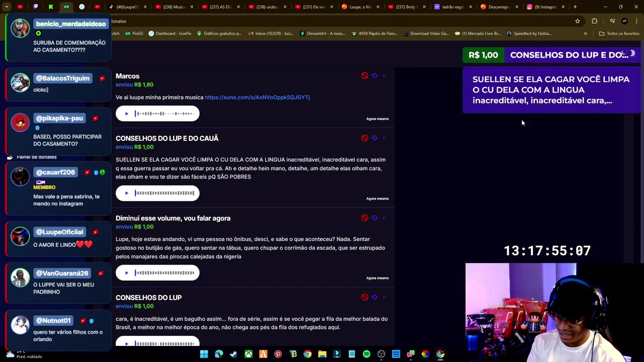Skip the CONSELHOS DO LUP donation
Image resolution: width=644 pixels, height=362 pixels.
click(384, 297)
